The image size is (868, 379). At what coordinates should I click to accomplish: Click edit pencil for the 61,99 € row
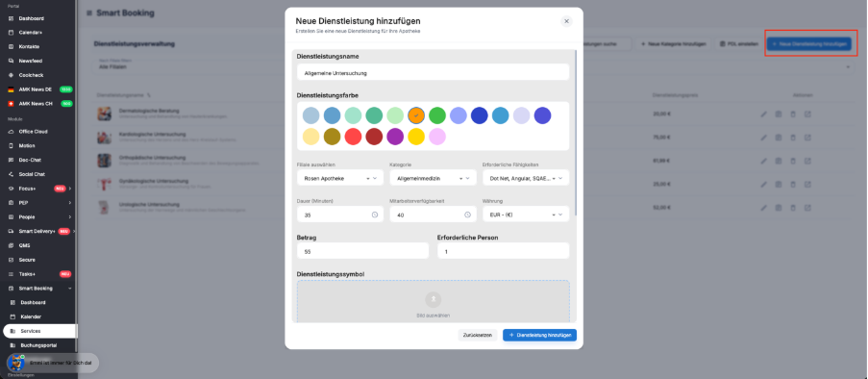tap(763, 161)
